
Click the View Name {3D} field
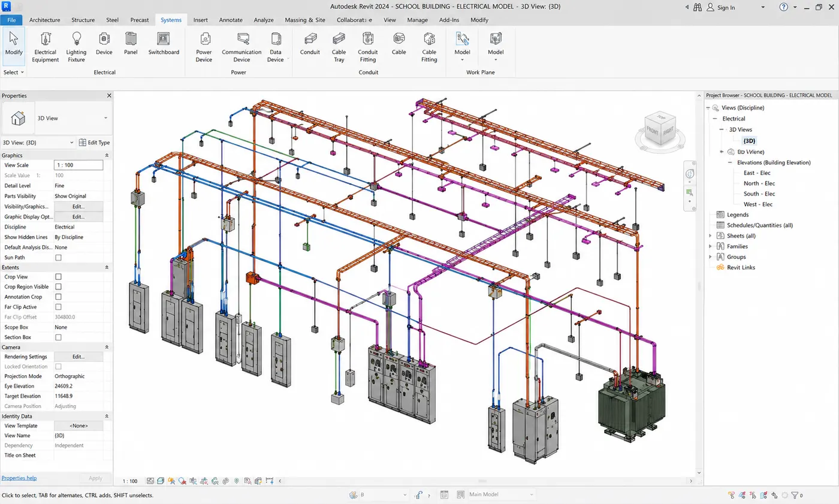point(78,436)
